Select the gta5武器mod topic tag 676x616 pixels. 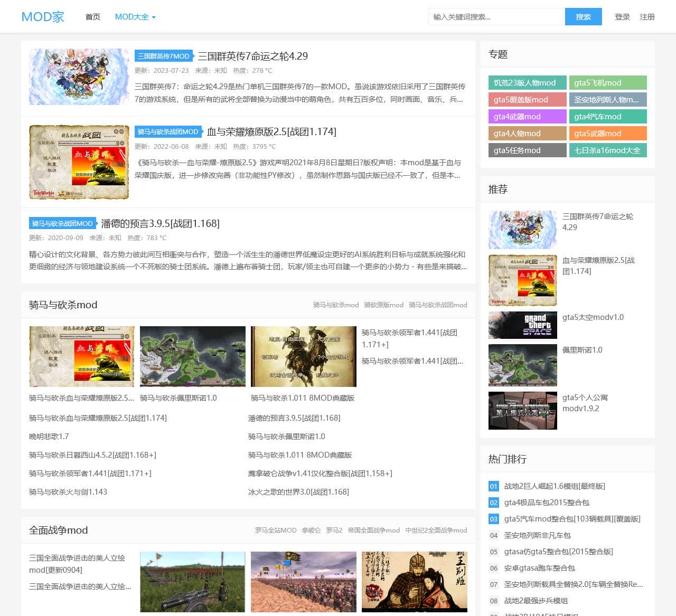click(x=607, y=134)
